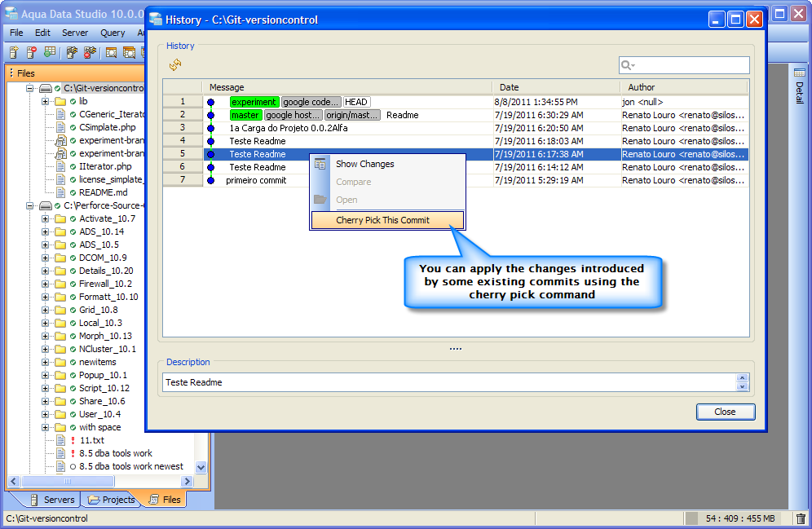Image resolution: width=812 pixels, height=529 pixels.
Task: Click Close in the History dialog
Action: pyautogui.click(x=725, y=412)
